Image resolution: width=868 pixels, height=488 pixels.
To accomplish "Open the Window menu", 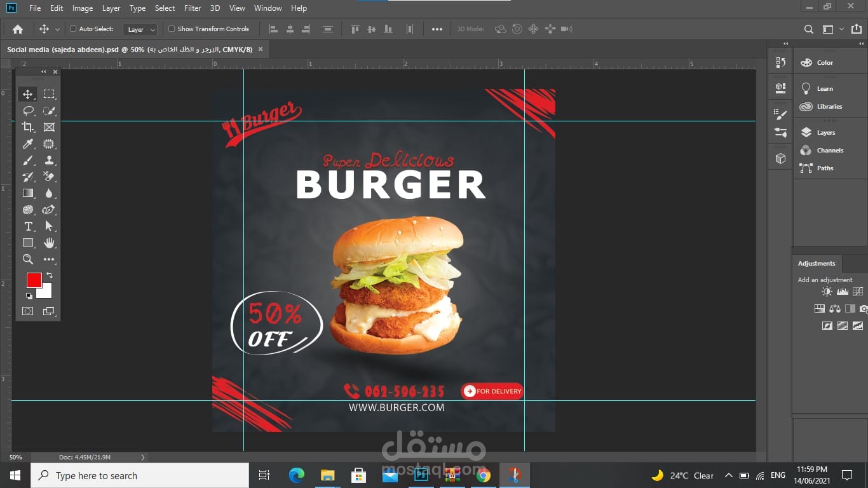I will point(268,8).
